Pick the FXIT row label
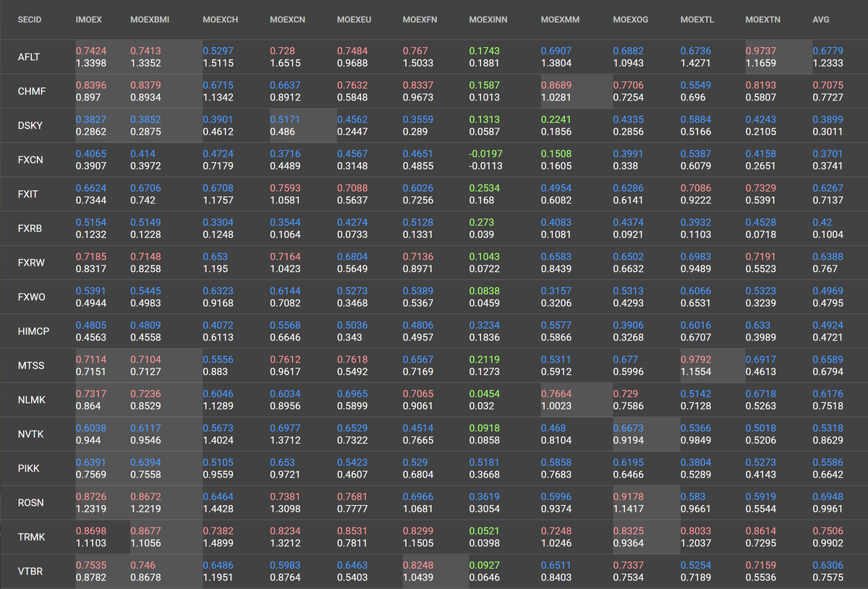Viewport: 868px width, 589px height. click(28, 194)
